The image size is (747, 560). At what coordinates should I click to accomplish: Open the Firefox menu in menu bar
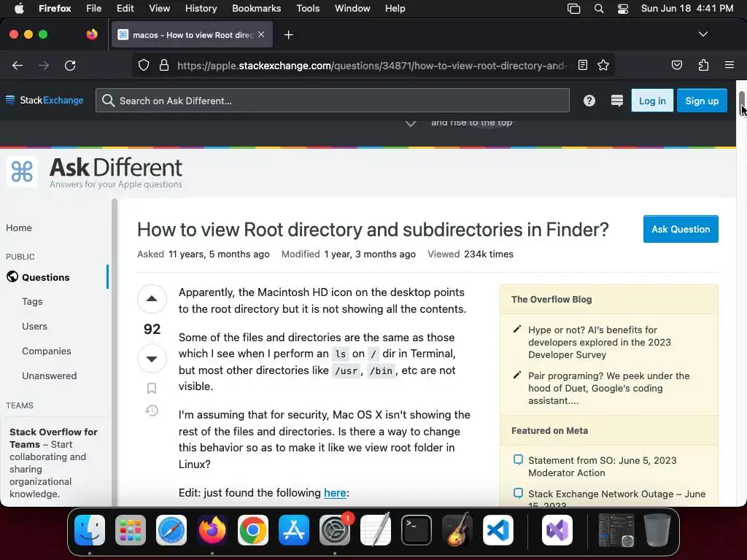[x=55, y=8]
